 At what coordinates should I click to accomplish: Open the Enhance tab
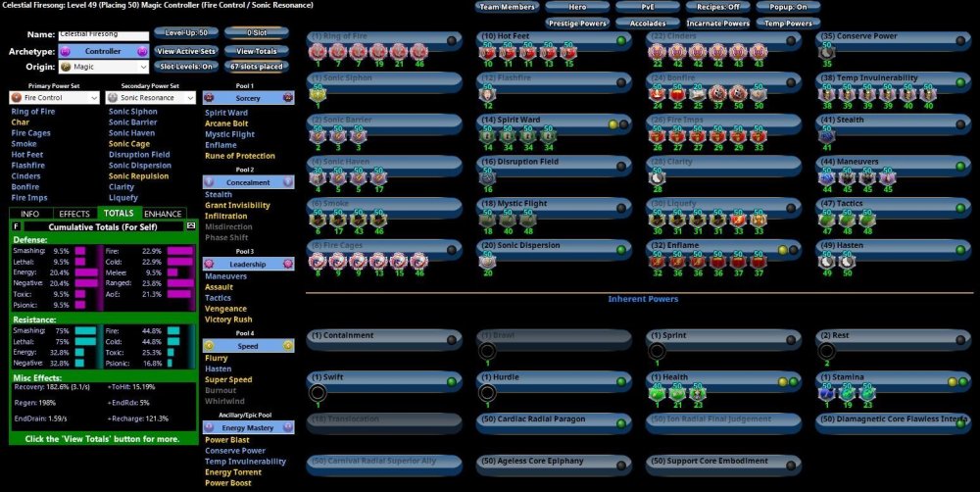163,213
